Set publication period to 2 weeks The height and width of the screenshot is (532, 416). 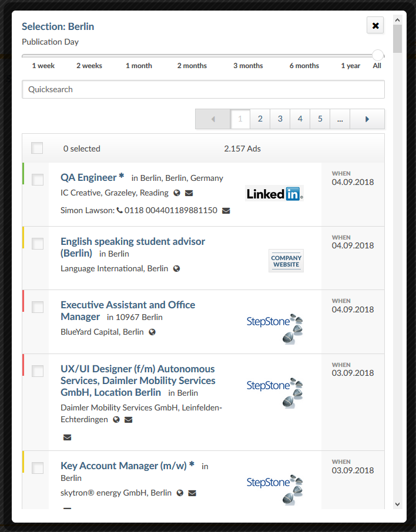click(x=89, y=66)
